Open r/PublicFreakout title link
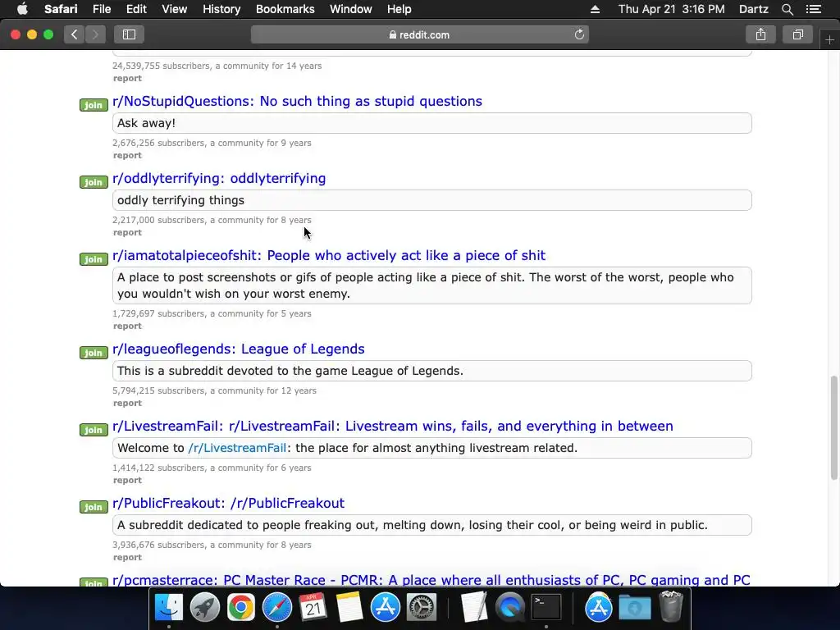The width and height of the screenshot is (840, 630). click(228, 503)
